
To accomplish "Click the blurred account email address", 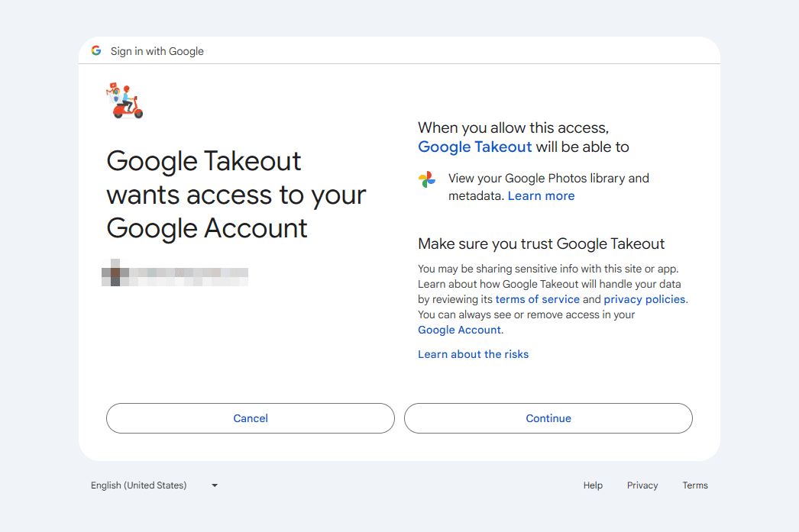I will [x=175, y=272].
